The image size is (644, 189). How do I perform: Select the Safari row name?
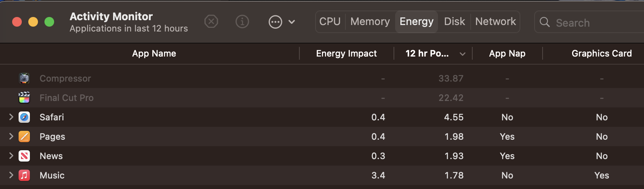click(x=52, y=117)
